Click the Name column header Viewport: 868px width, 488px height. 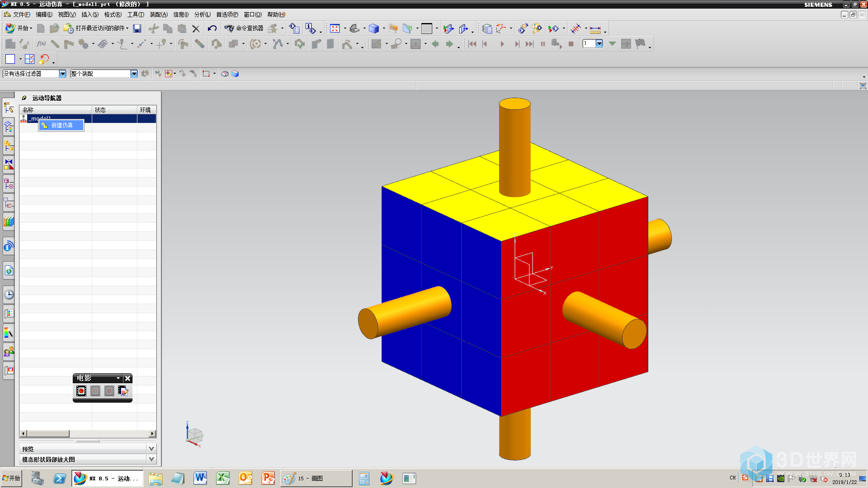point(56,110)
